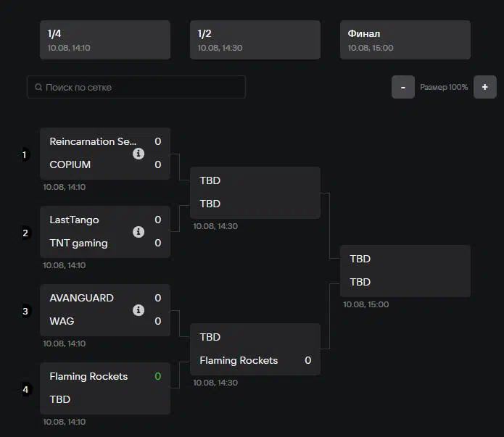The width and height of the screenshot is (504, 437).
Task: Click Flaming Rockets in quarterfinal match 4
Action: (x=88, y=376)
